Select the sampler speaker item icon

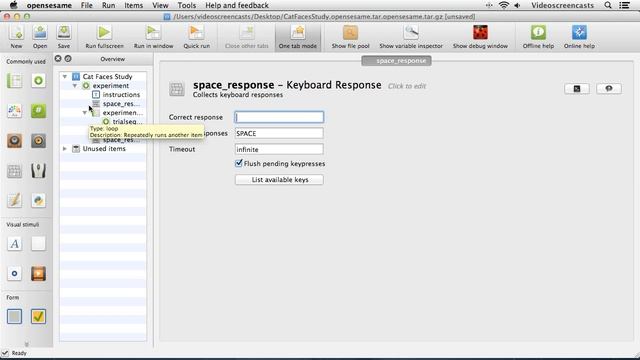pos(14,141)
